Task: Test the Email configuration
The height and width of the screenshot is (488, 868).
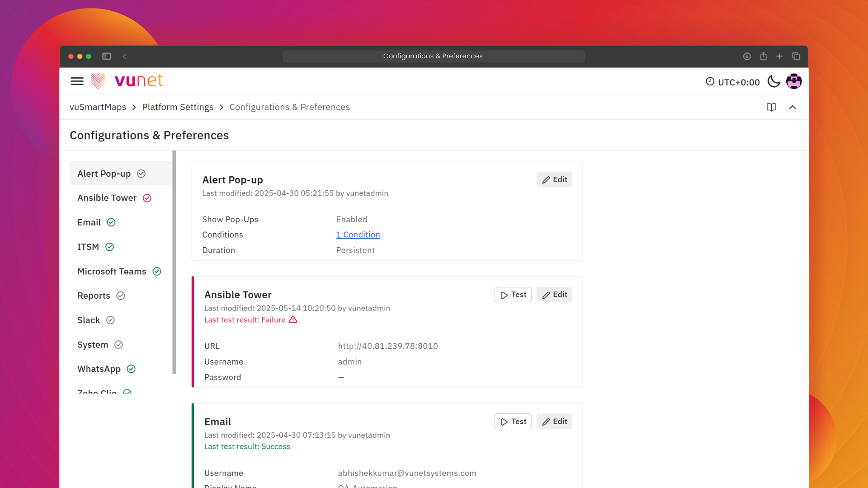Action: coord(513,421)
